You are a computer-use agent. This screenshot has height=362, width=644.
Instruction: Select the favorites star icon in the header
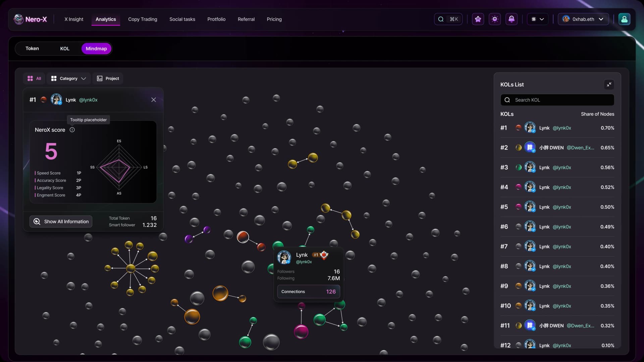(478, 19)
